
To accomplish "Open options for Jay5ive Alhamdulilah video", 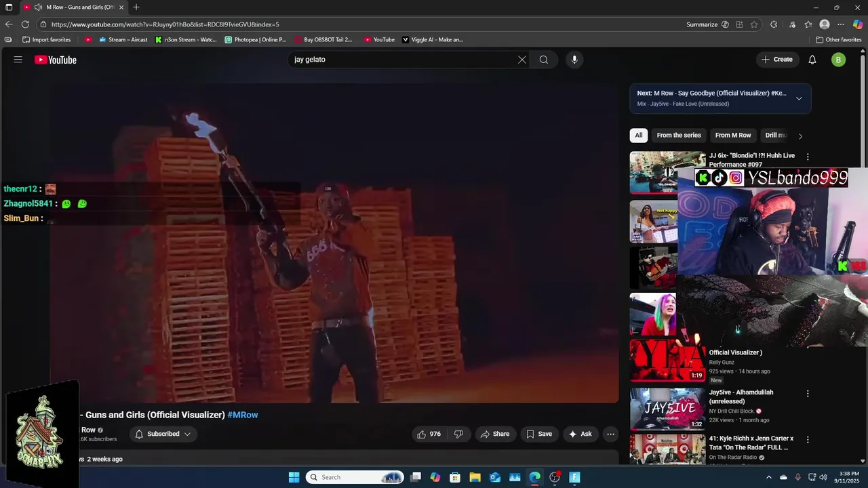I will (x=808, y=393).
